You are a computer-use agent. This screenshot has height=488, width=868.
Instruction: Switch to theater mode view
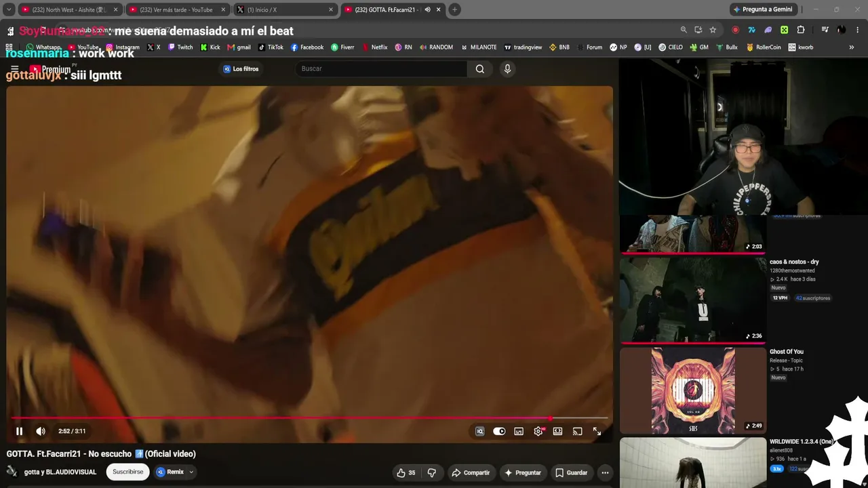557,431
